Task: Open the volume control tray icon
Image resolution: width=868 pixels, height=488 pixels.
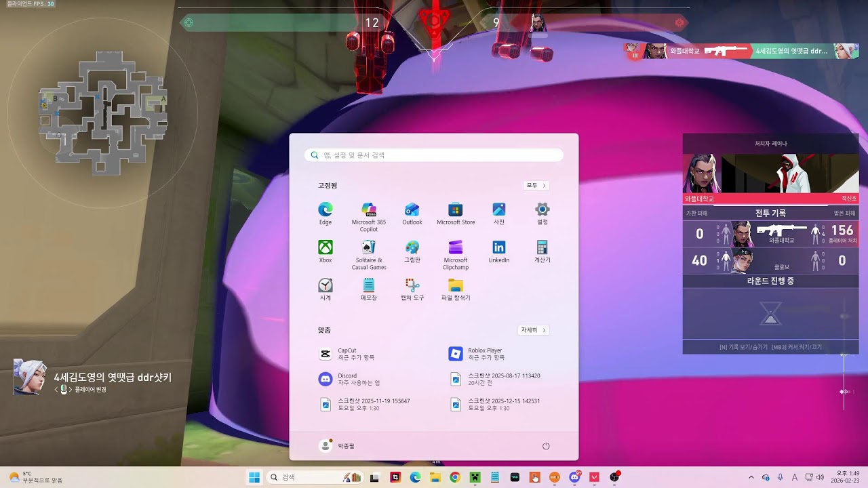Action: tap(821, 477)
